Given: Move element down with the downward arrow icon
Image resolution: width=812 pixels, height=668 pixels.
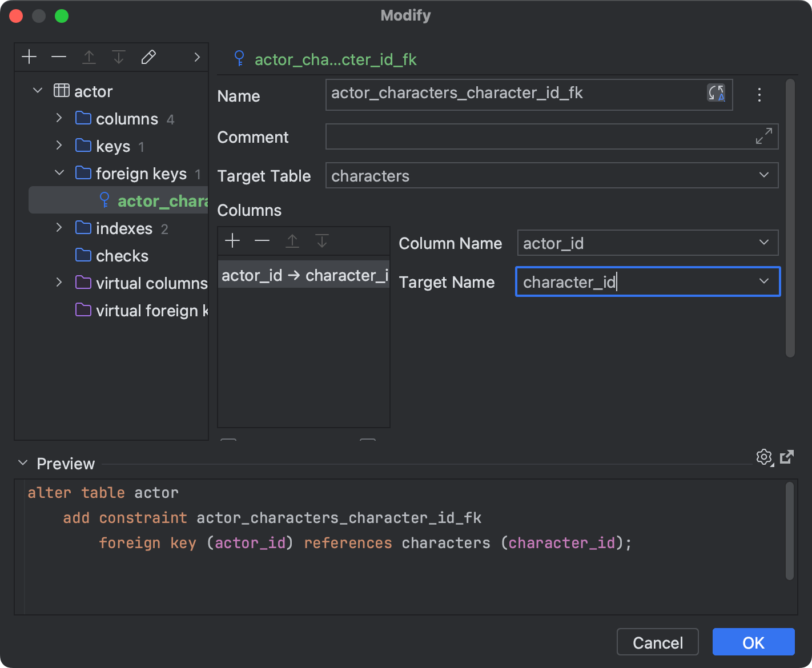Looking at the screenshot, I should [x=119, y=57].
